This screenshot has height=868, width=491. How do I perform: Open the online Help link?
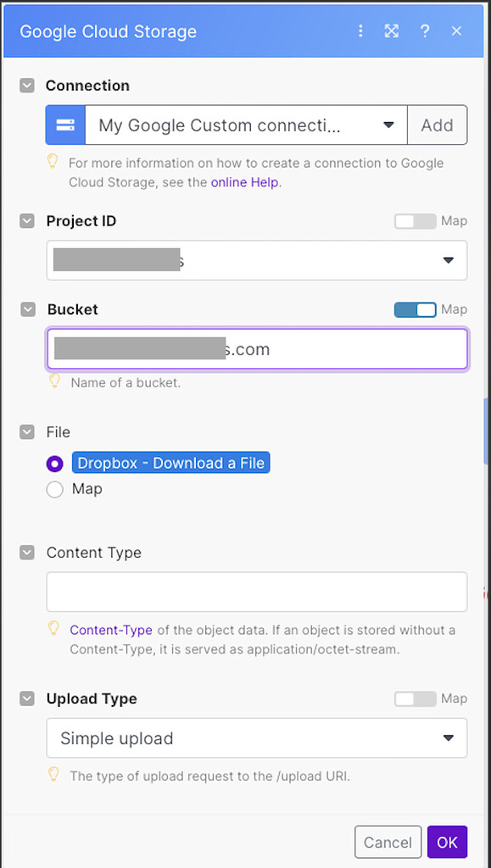(x=245, y=182)
